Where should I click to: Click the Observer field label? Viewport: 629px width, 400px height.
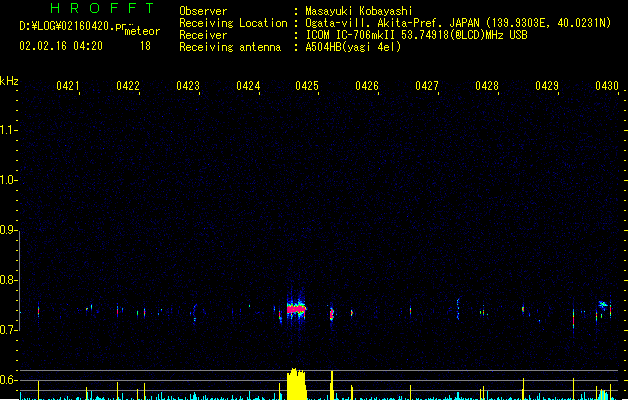point(203,11)
